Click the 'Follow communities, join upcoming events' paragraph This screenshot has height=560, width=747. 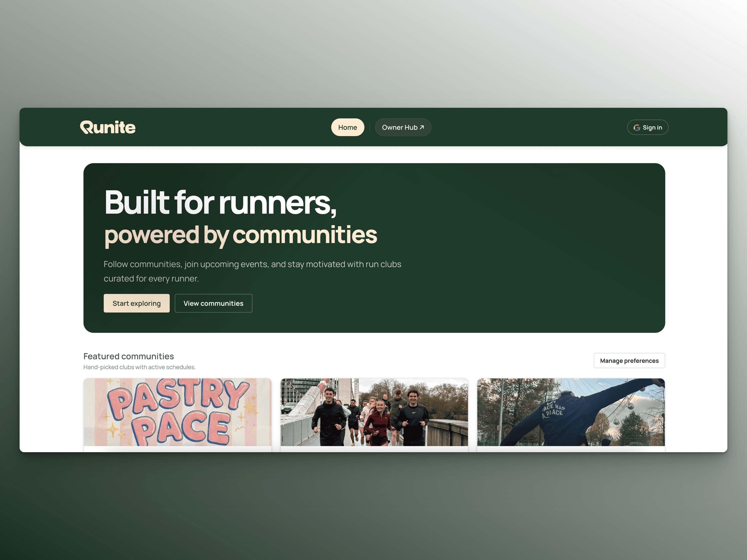[252, 264]
